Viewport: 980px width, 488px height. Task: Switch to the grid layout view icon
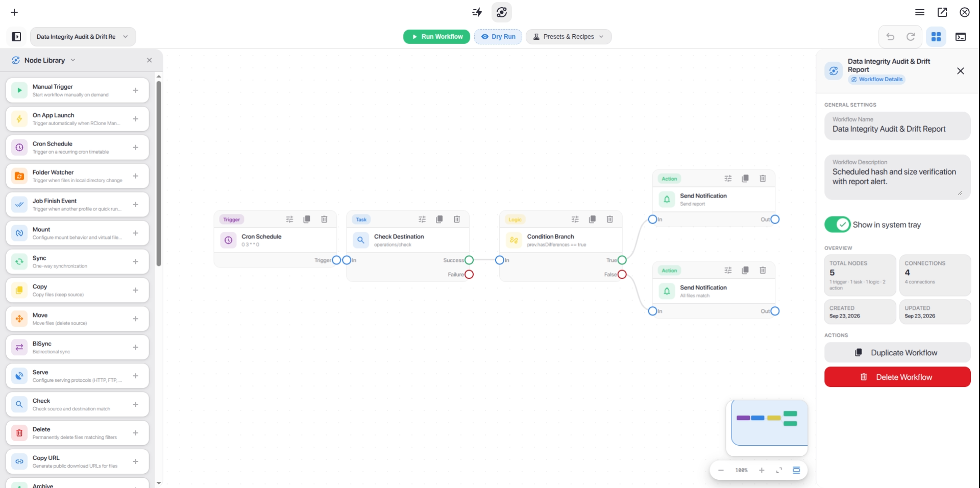coord(936,37)
